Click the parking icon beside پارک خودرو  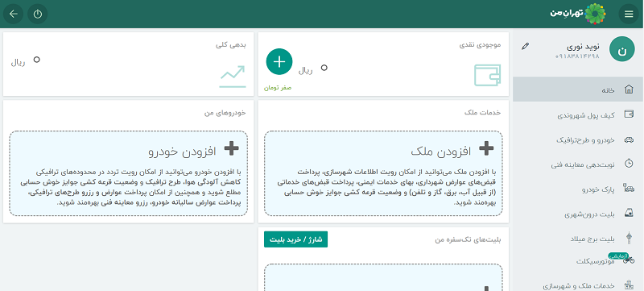(629, 189)
